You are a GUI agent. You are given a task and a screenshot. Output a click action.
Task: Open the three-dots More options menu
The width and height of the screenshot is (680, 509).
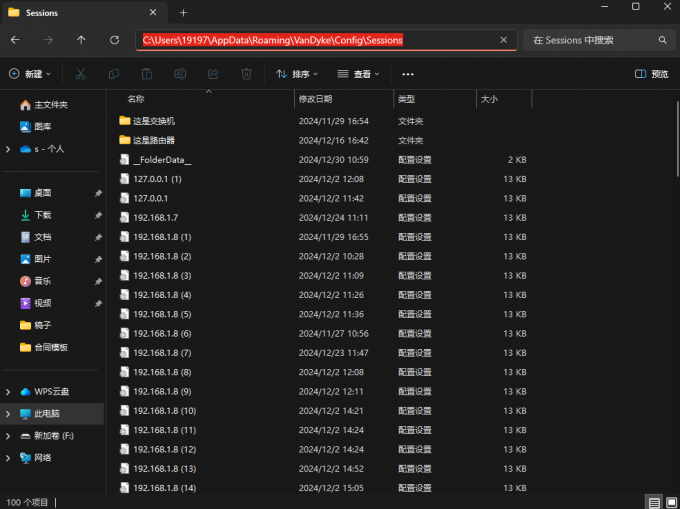click(x=408, y=74)
